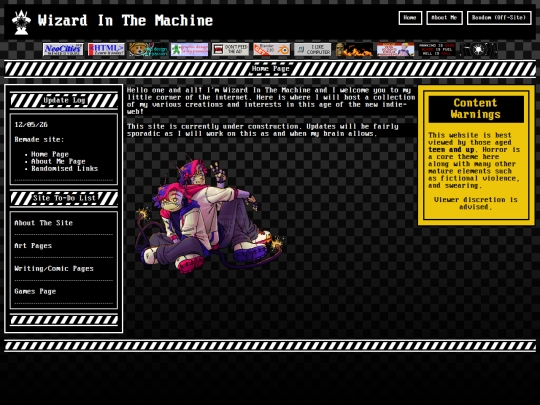Click the Don't Feed The AI badge
The image size is (540, 405).
click(x=230, y=49)
